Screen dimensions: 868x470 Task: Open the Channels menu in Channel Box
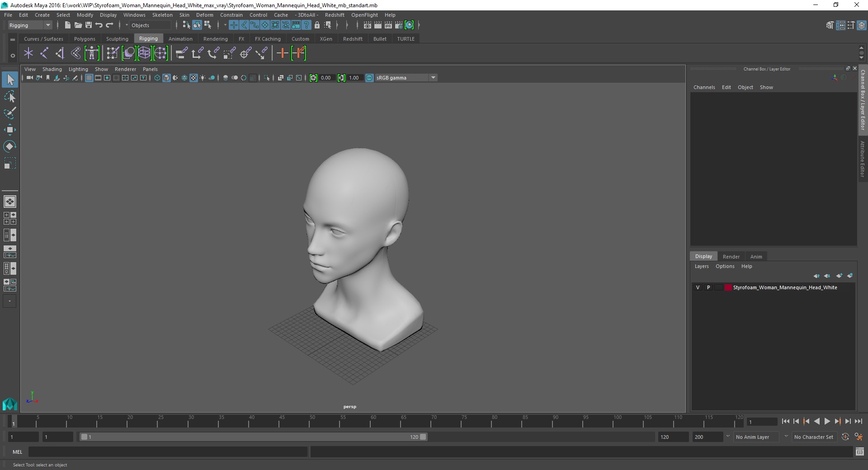click(704, 87)
